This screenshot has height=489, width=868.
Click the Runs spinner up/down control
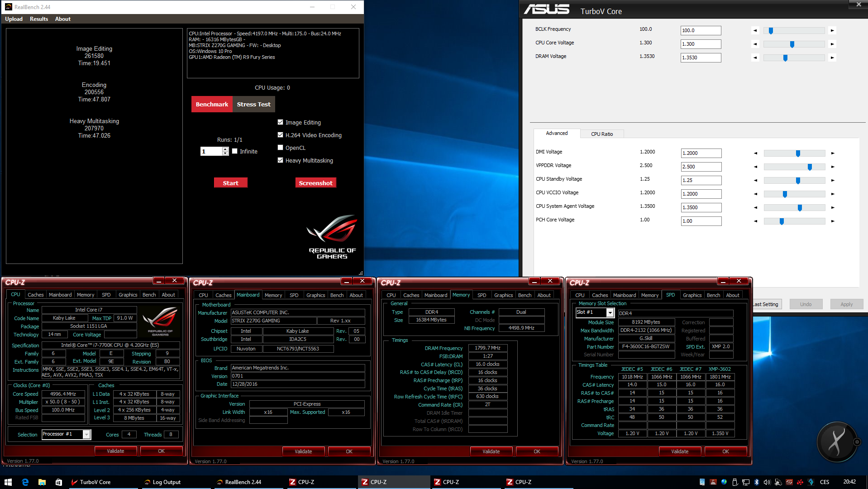coord(225,151)
